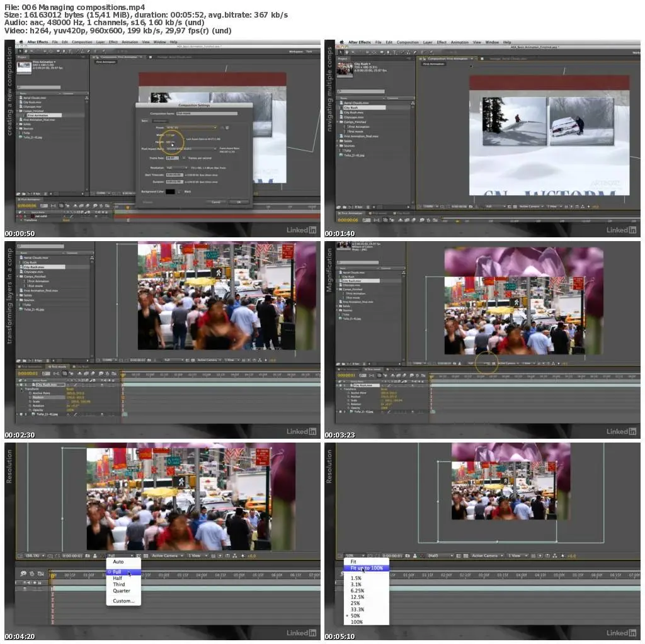The height and width of the screenshot is (644, 645).
Task: In the 00:05:10 frame, choose 100% from the zoom menu
Action: 367,622
